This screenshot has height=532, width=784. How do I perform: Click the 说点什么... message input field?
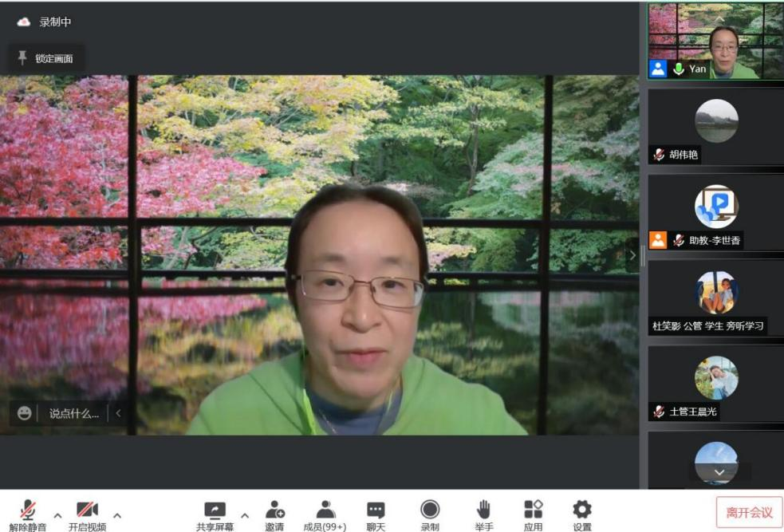pyautogui.click(x=74, y=413)
